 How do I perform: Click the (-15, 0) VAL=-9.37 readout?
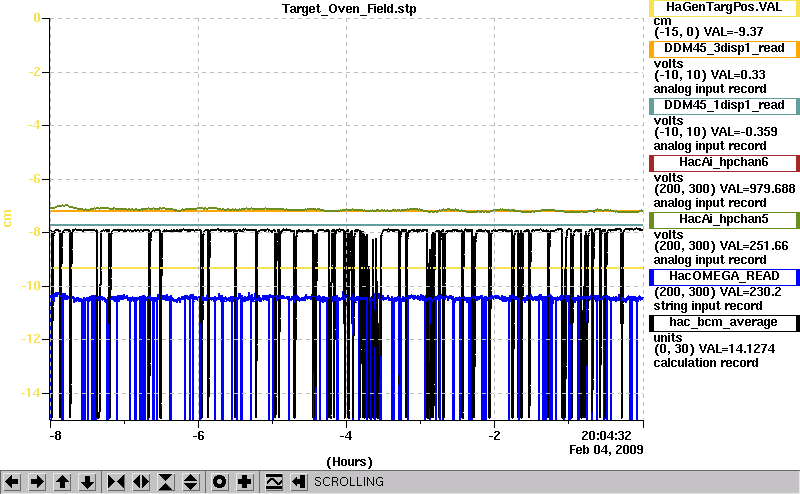click(x=709, y=32)
